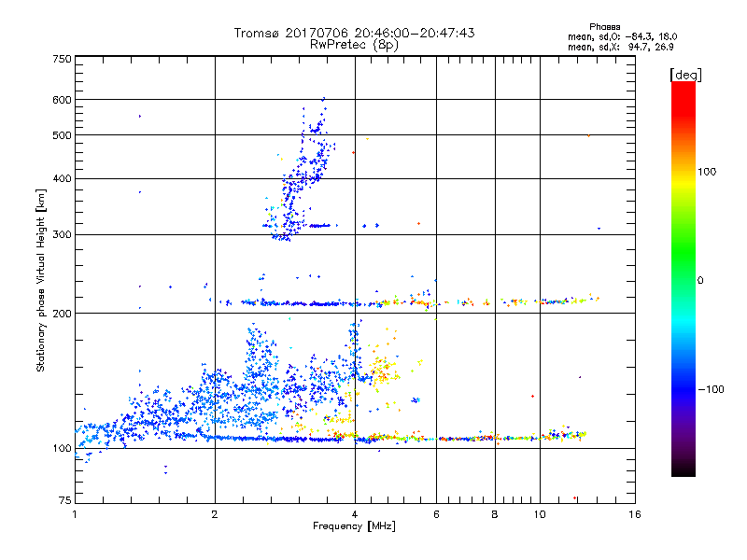Viewport: 747px width, 560px height.
Task: Click the 'Phases' heading text
Action: [604, 27]
